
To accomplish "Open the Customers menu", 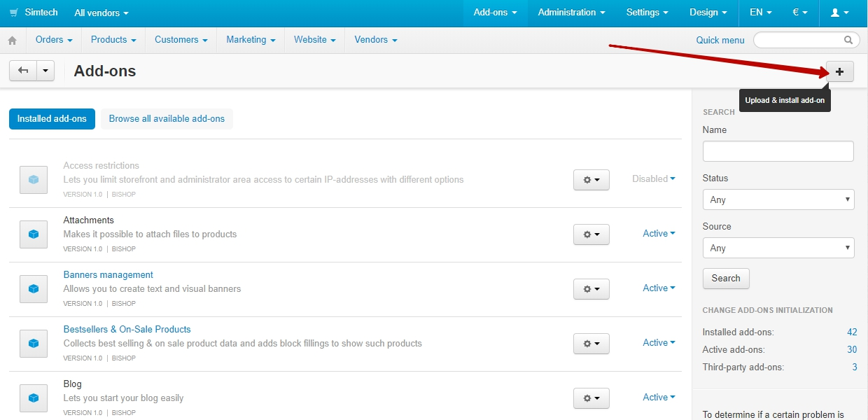I will pos(181,40).
